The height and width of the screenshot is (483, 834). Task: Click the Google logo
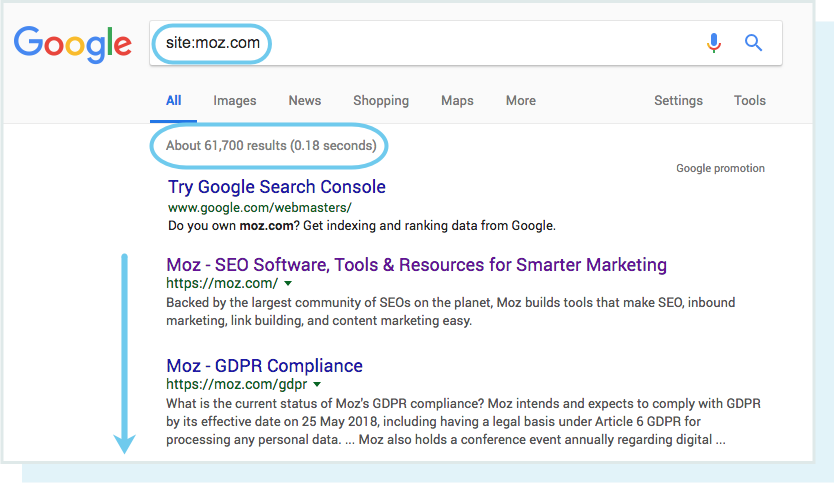[73, 44]
